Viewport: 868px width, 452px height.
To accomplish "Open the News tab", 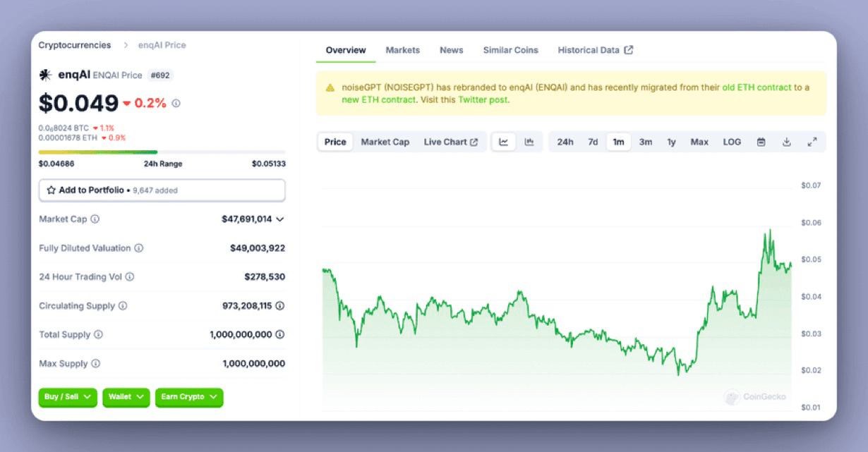I will (452, 50).
